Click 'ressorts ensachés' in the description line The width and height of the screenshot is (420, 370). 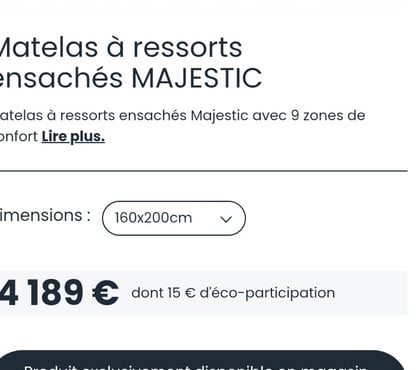pos(123,115)
